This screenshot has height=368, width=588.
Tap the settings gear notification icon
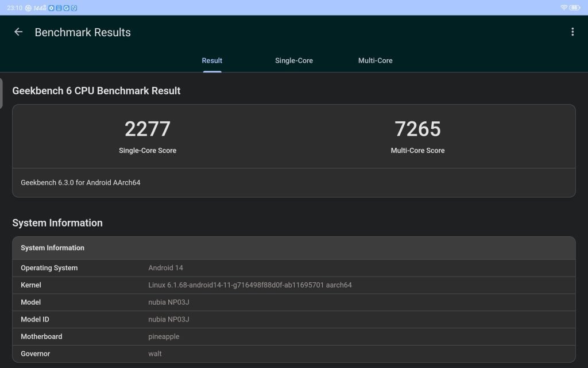[x=51, y=8]
